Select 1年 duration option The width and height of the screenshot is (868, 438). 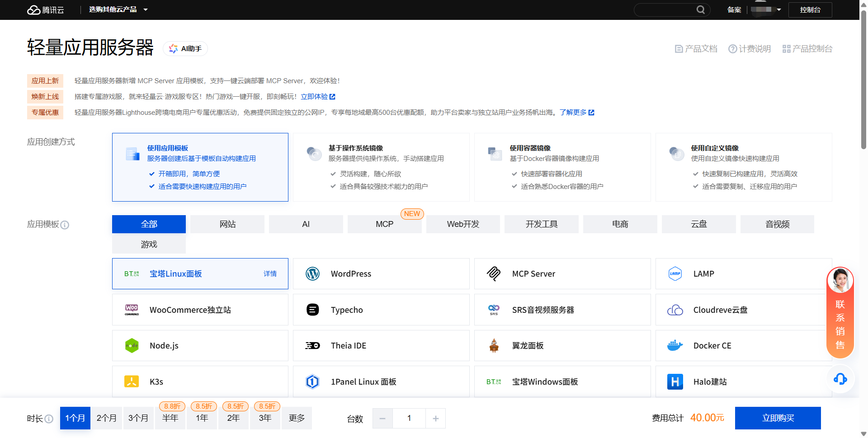tap(202, 418)
